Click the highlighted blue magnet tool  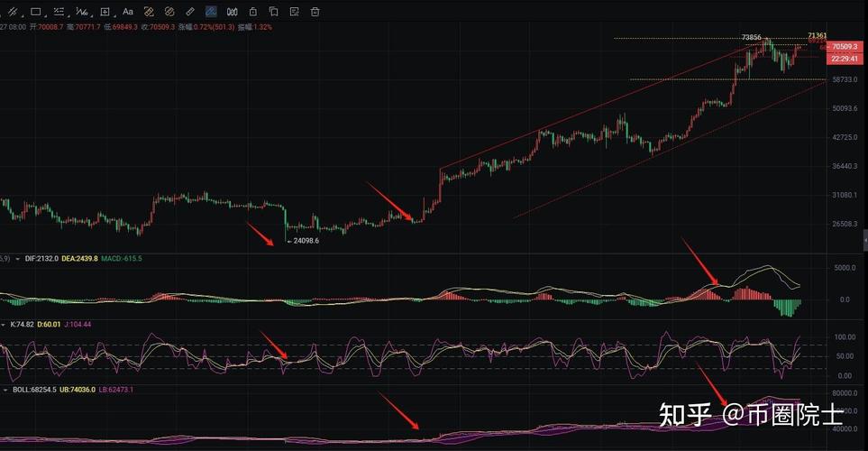pos(211,12)
